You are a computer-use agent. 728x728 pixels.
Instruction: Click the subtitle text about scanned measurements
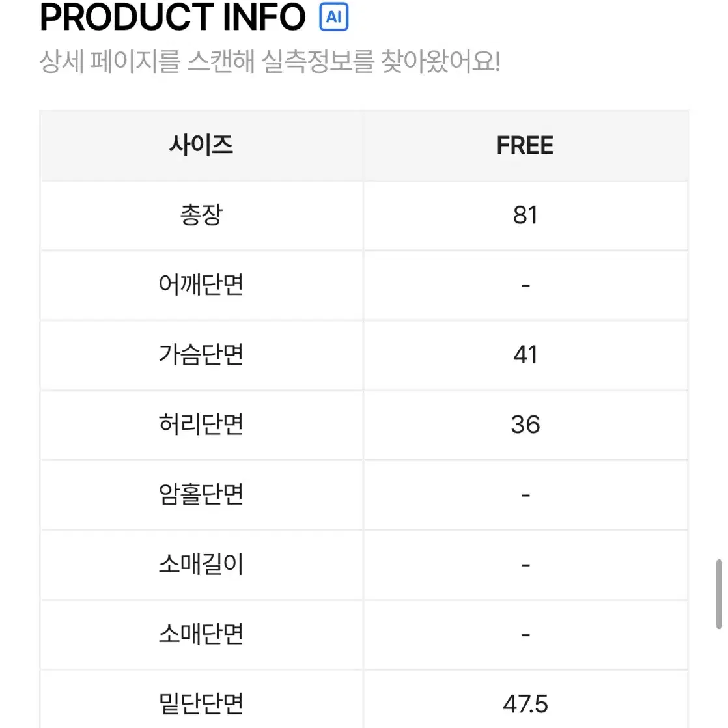pos(270,61)
